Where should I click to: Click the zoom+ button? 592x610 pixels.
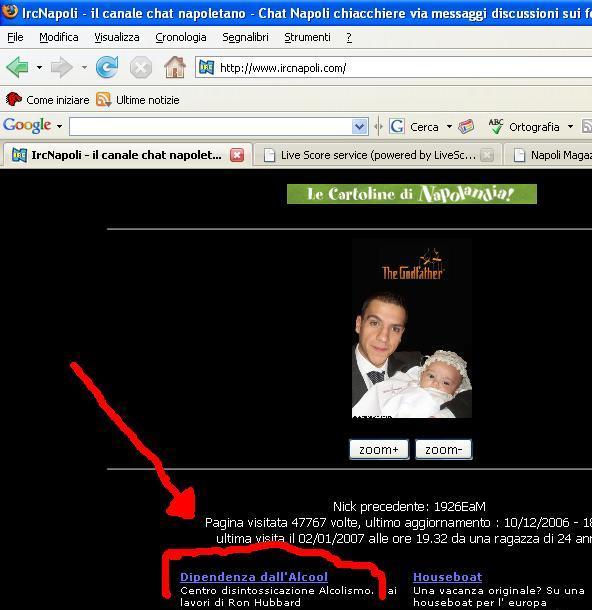379,450
